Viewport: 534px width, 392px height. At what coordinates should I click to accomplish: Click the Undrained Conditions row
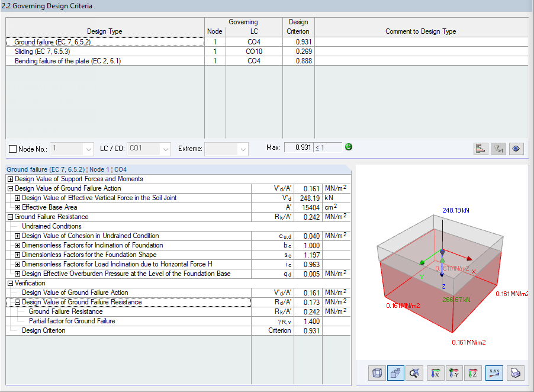point(178,226)
